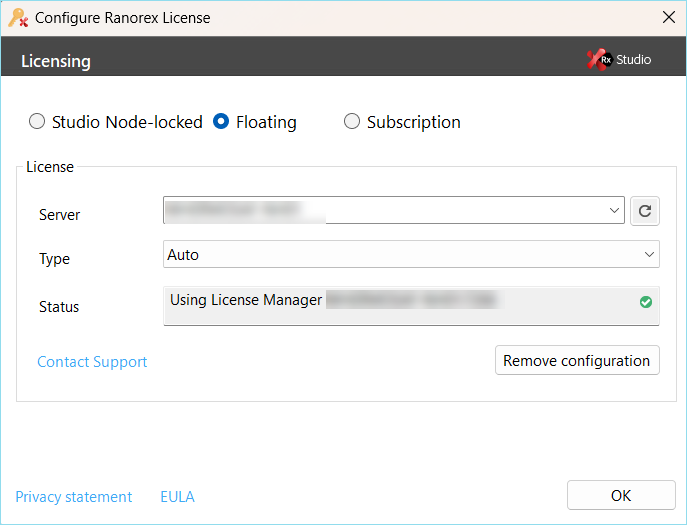This screenshot has height=525, width=687.
Task: Click the Remove configuration button
Action: pyautogui.click(x=577, y=360)
